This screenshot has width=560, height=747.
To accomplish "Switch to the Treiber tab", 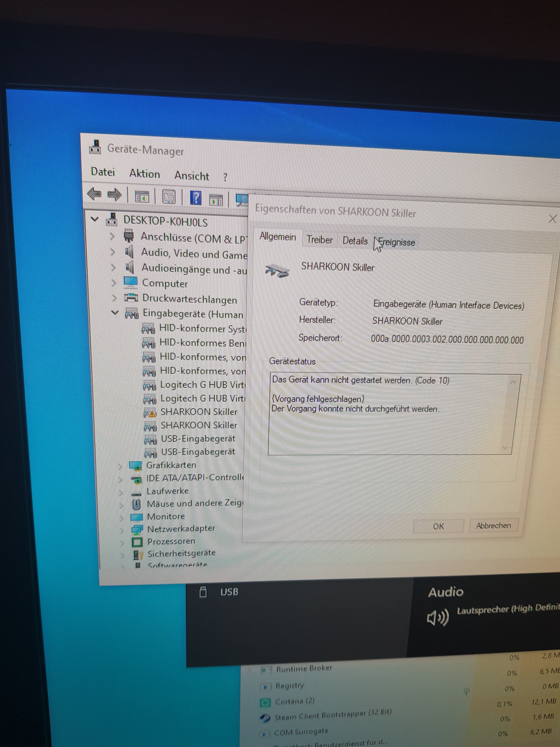I will [319, 240].
